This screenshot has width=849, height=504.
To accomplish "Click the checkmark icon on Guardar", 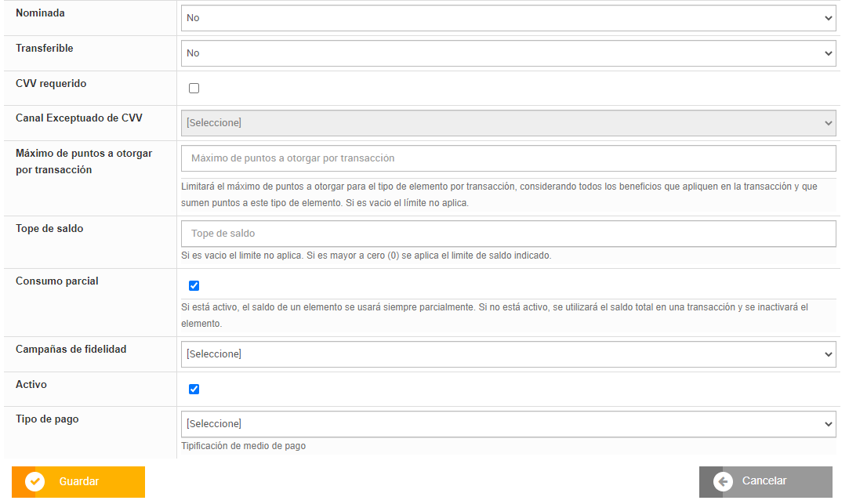I will pos(35,481).
